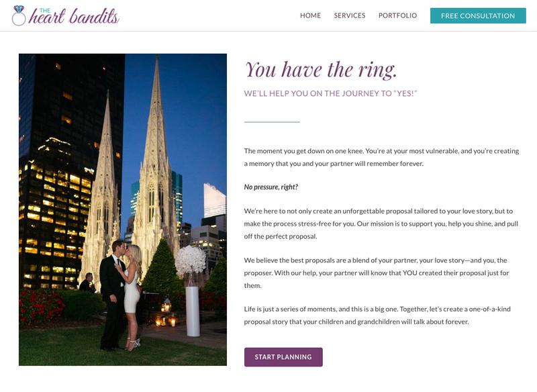
Task: Open the Services menu item
Action: point(350,15)
